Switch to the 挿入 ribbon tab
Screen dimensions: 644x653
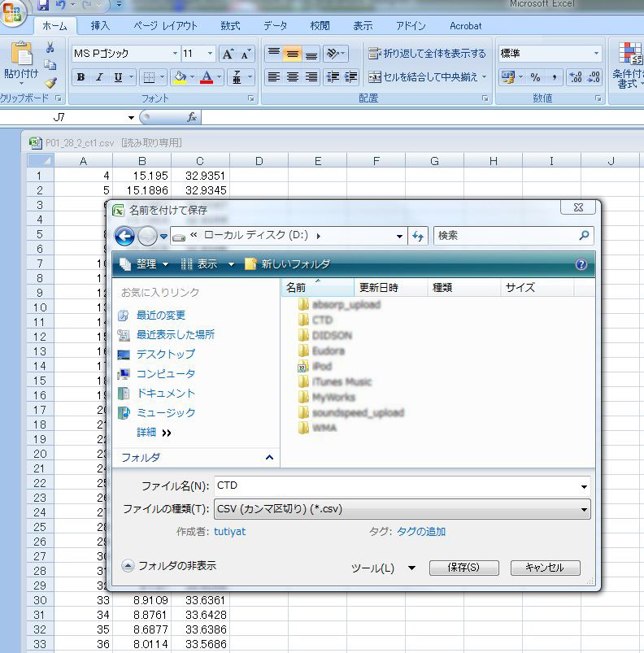100,25
